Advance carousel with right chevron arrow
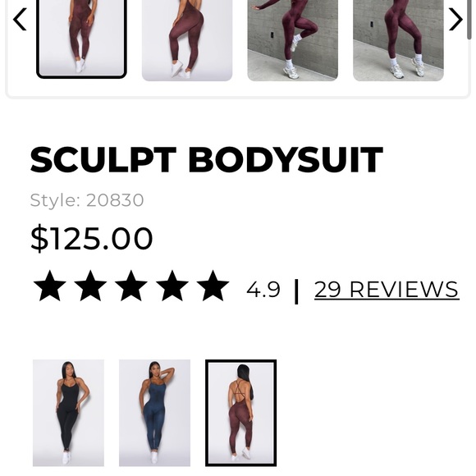The height and width of the screenshot is (476, 476). (455, 20)
